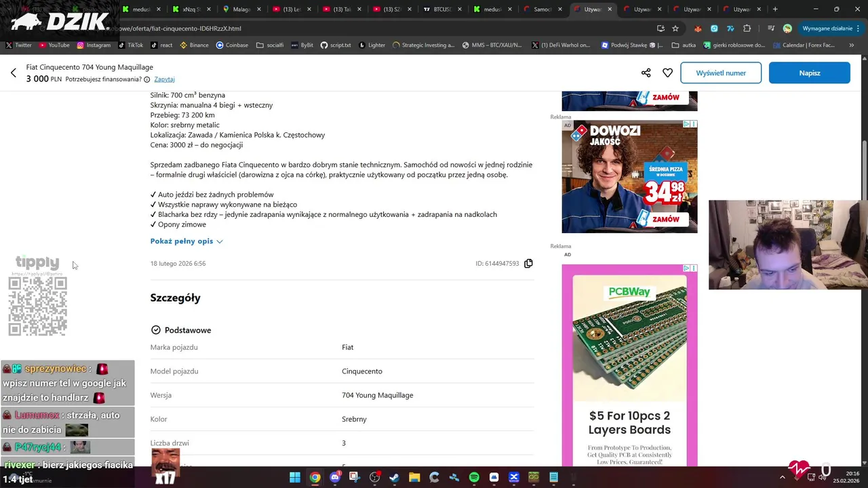
Task: Open File Explorer from the taskbar
Action: pos(414,477)
